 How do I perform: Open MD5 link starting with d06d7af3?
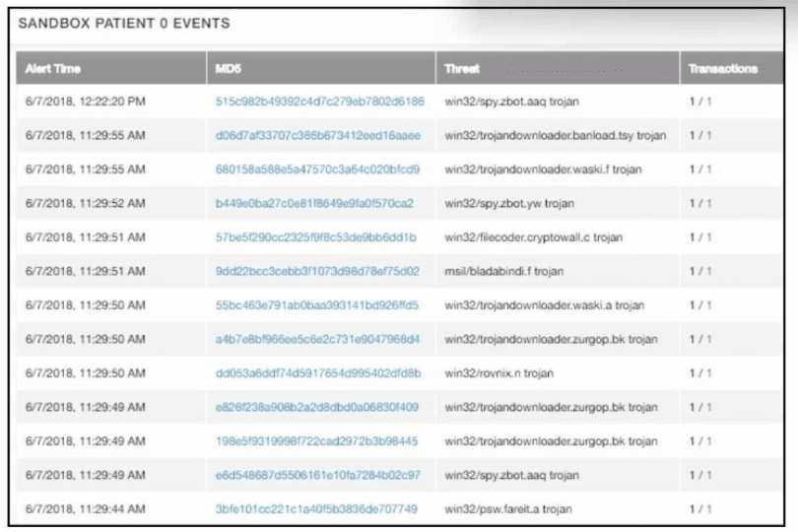coord(317,135)
